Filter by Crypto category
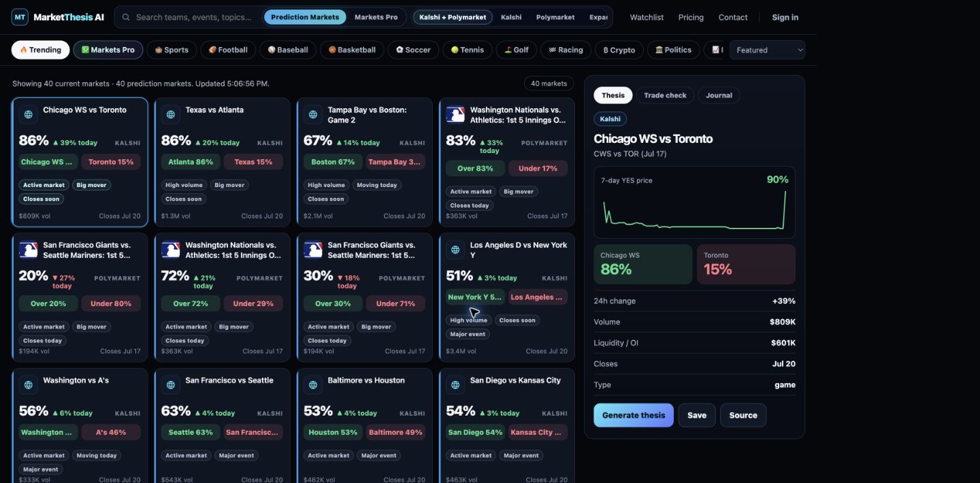This screenshot has height=483, width=980. 619,50
